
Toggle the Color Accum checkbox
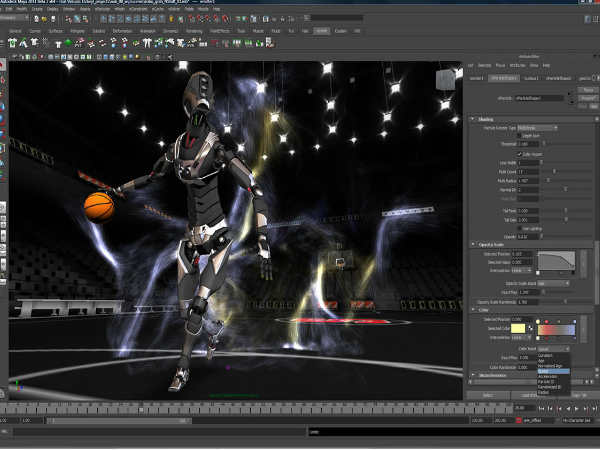click(519, 154)
